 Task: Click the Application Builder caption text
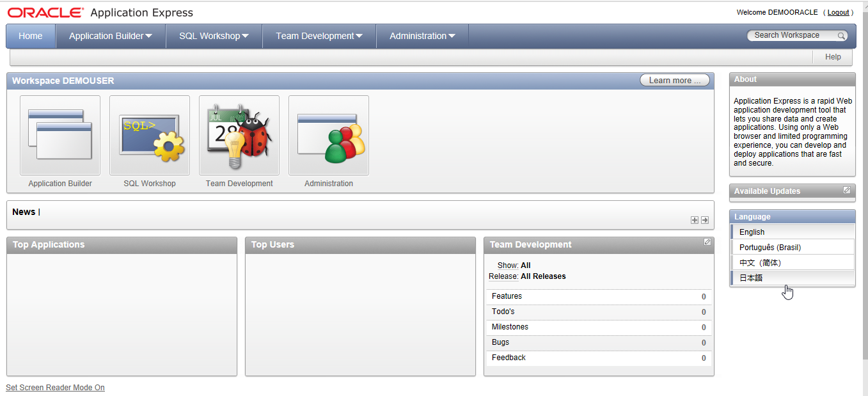click(60, 184)
